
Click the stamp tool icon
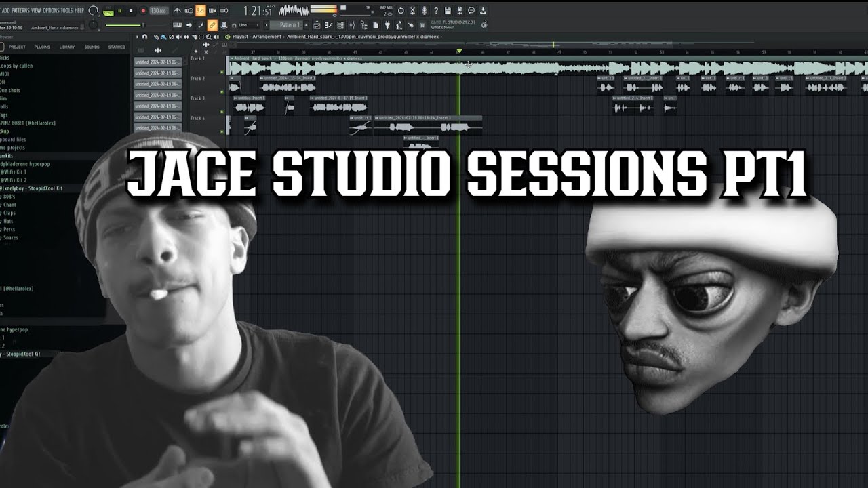tap(223, 25)
